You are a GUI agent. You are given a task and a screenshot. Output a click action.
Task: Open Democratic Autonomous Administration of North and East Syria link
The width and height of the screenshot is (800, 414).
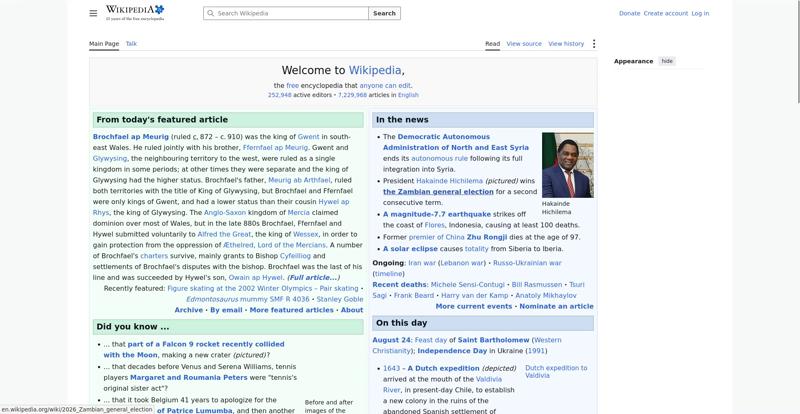click(x=456, y=142)
